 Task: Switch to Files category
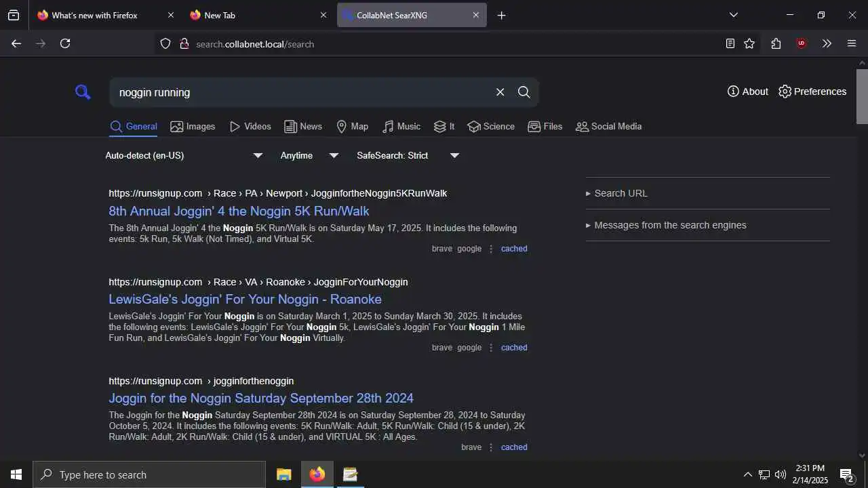tap(545, 127)
